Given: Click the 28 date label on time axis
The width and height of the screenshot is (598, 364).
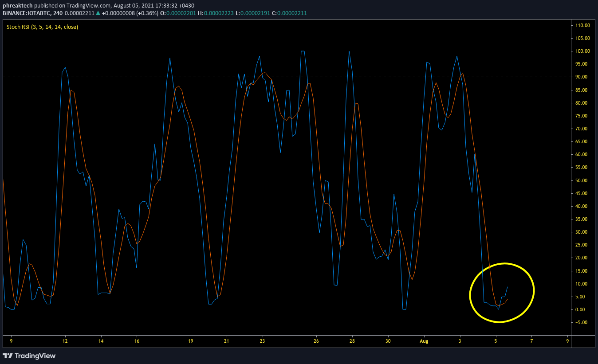Looking at the screenshot, I should (x=352, y=341).
